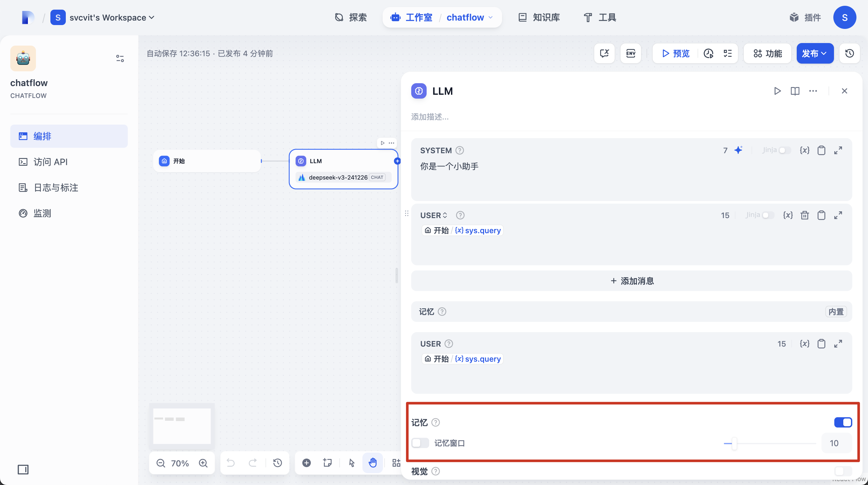
Task: Enable the 记忆窗口 toggle
Action: [420, 443]
